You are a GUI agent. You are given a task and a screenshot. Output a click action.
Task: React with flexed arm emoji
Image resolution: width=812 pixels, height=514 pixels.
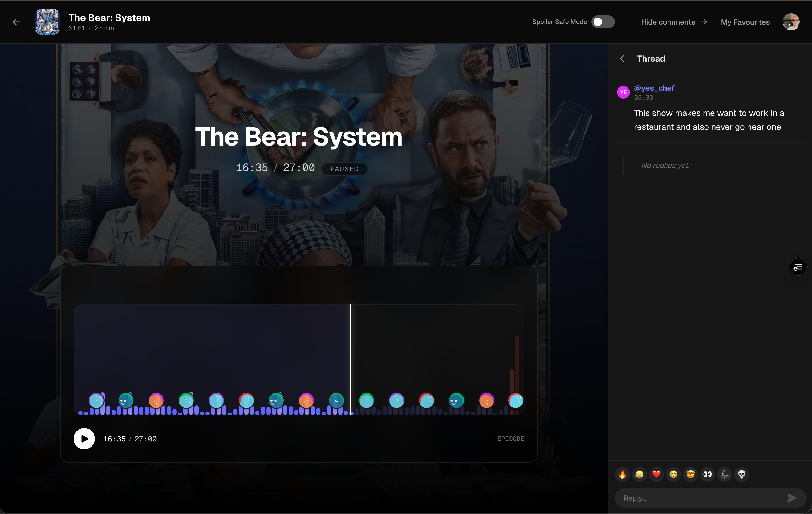725,475
